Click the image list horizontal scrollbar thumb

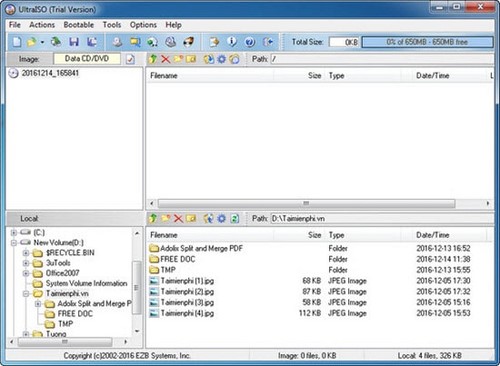click(306, 203)
